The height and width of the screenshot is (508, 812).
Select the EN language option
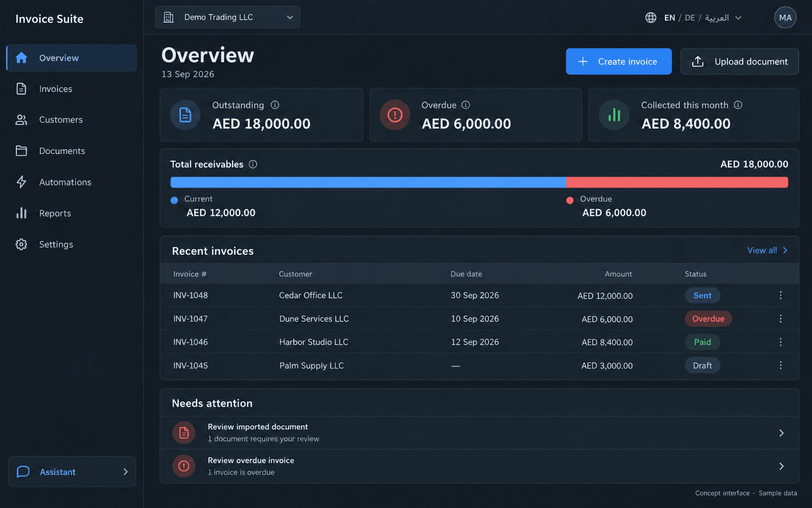[670, 18]
